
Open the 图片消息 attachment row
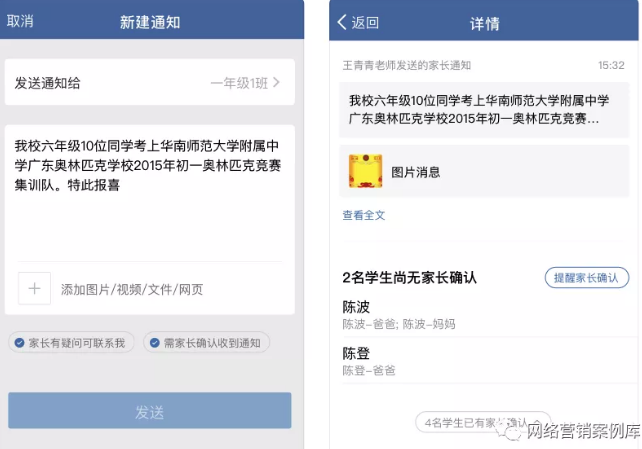click(484, 171)
